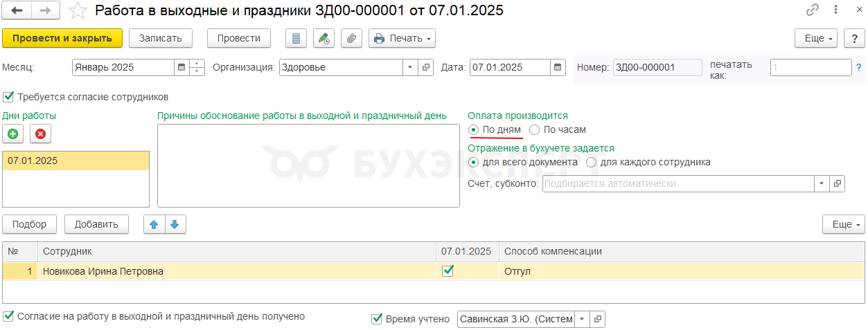This screenshot has width=868, height=330.
Task: Select the По часам payment option
Action: 534,129
